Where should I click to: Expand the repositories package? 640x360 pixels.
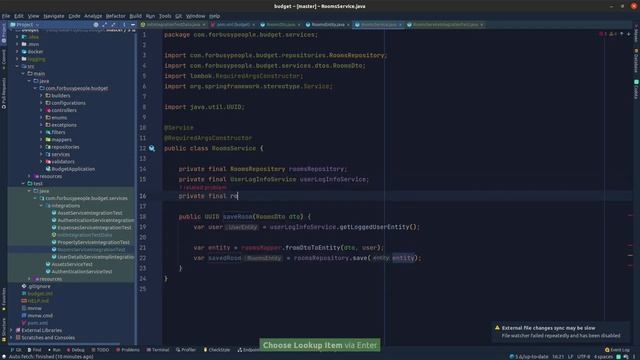click(x=41, y=147)
